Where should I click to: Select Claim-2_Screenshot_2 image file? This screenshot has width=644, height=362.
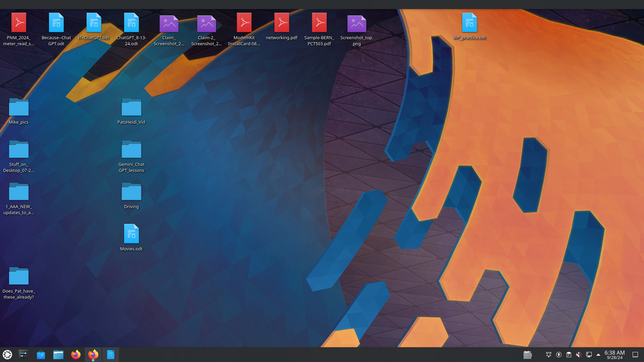[206, 29]
